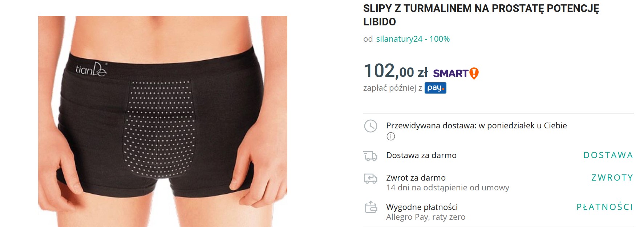
Task: Click the orange Smart exclamation badge
Action: coord(474,74)
